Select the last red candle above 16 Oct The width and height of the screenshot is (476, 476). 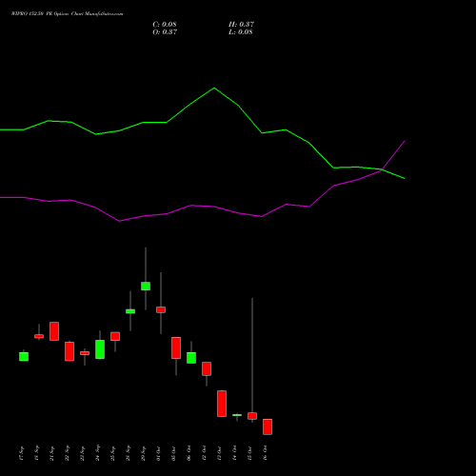268,426
